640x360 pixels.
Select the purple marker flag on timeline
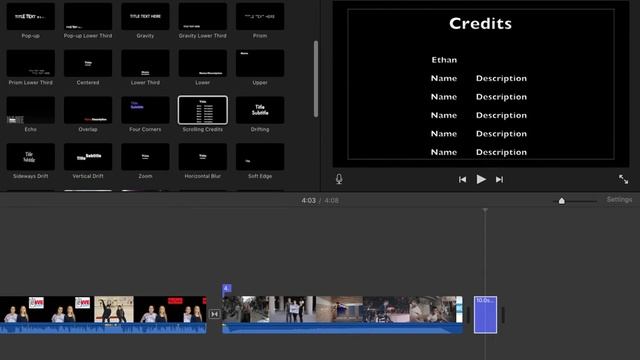[x=227, y=289]
